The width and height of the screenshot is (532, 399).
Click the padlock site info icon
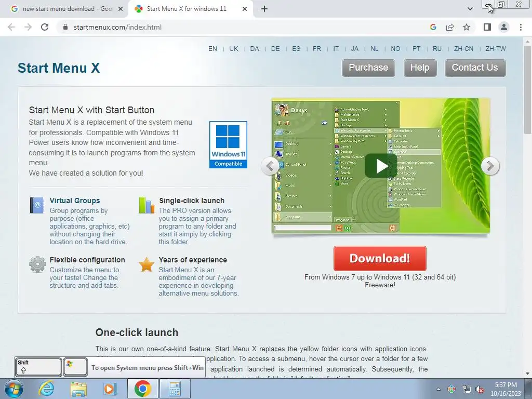pos(65,27)
